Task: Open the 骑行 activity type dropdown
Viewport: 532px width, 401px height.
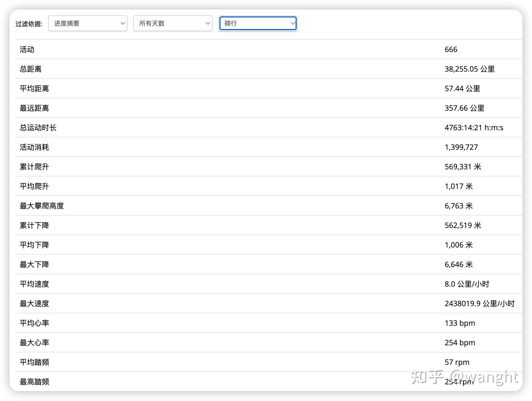Action: click(258, 24)
